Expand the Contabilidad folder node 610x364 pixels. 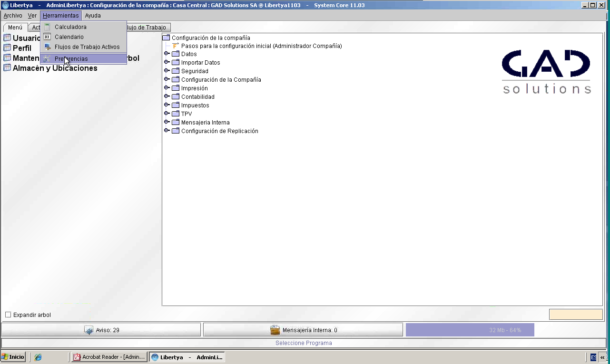click(x=167, y=96)
